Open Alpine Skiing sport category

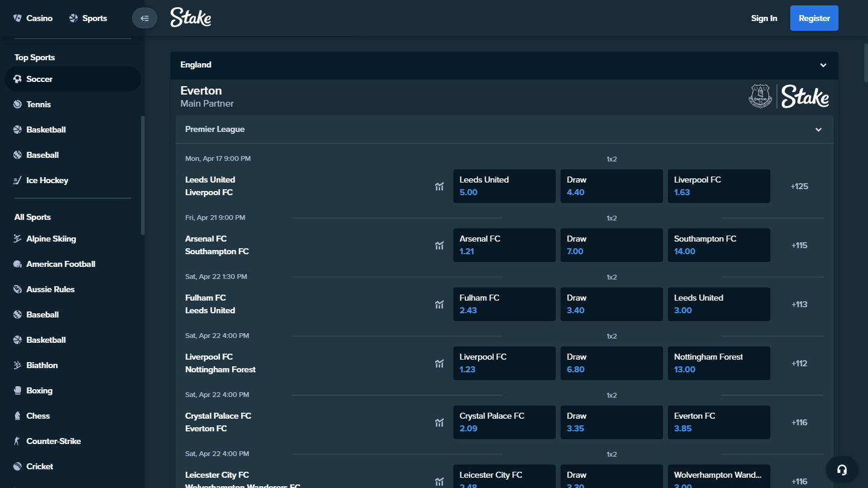51,239
